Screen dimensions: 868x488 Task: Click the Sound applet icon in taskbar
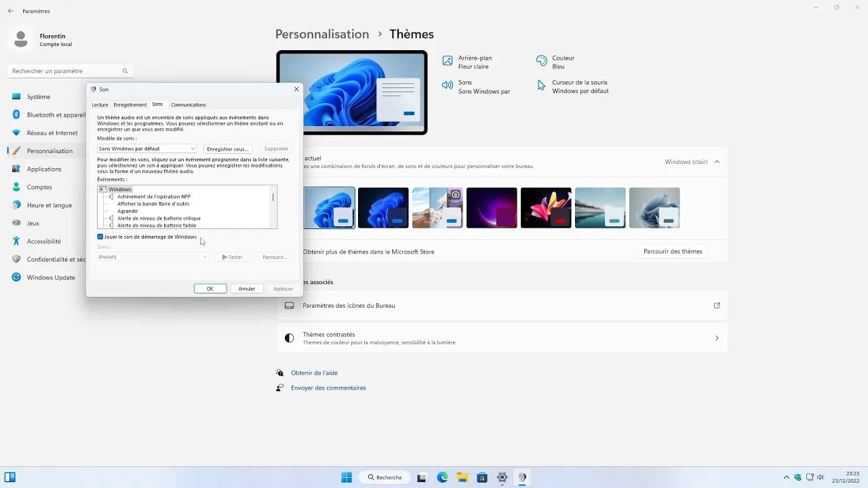pyautogui.click(x=522, y=477)
